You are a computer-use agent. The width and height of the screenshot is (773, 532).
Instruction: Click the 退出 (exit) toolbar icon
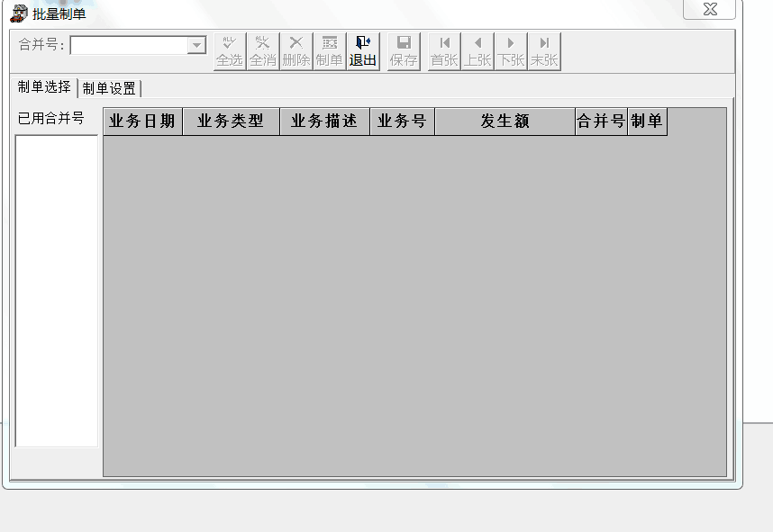[363, 51]
